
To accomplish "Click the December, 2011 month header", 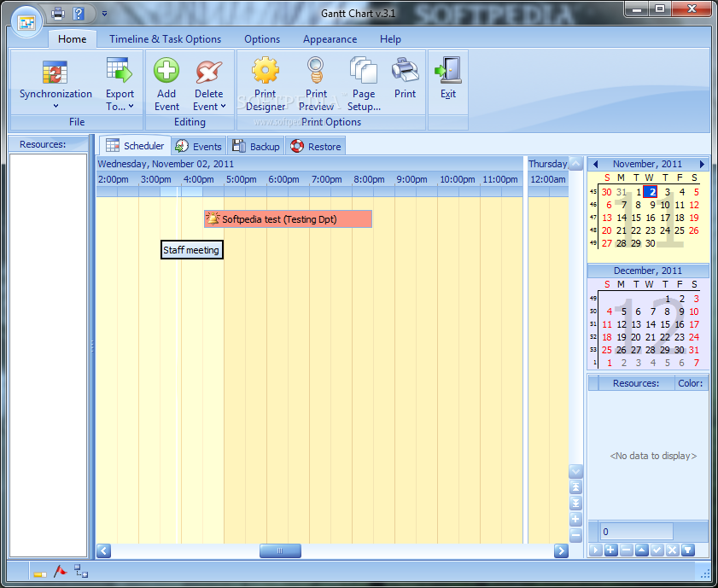I will tap(647, 271).
